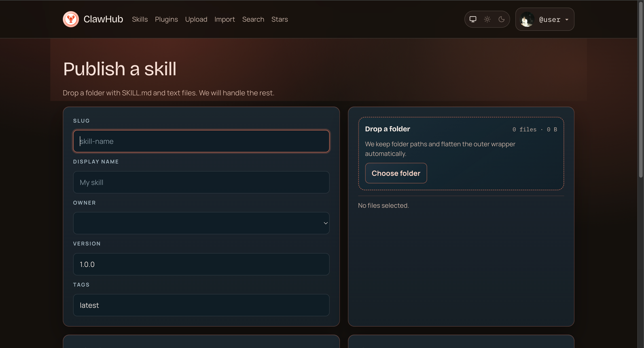
Task: Edit the Version 1.0.0 field
Action: coord(201,264)
